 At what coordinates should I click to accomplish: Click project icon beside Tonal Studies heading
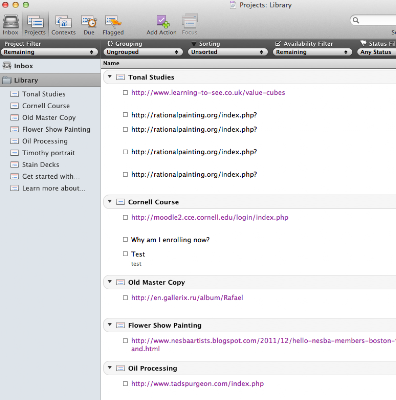tap(120, 77)
